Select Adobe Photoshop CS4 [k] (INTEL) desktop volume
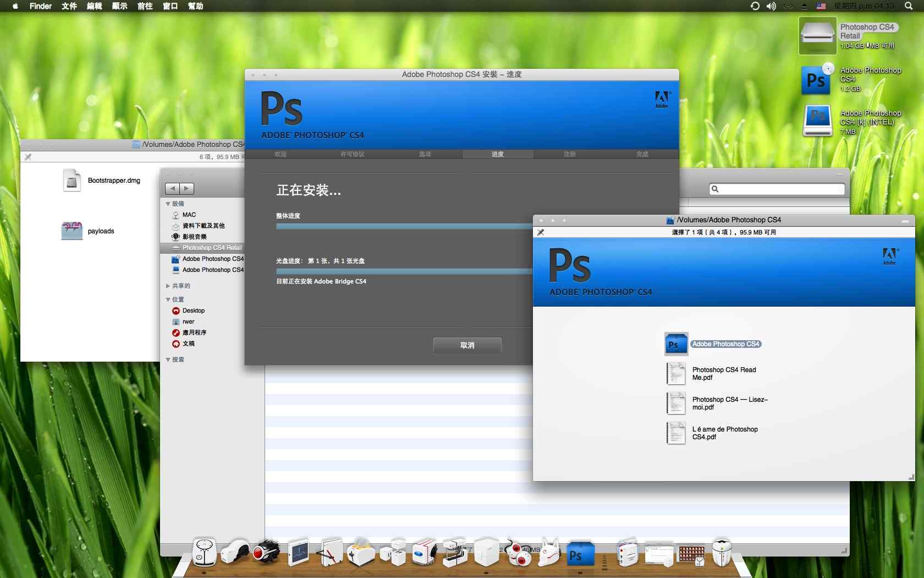Image resolution: width=924 pixels, height=578 pixels. coord(818,121)
